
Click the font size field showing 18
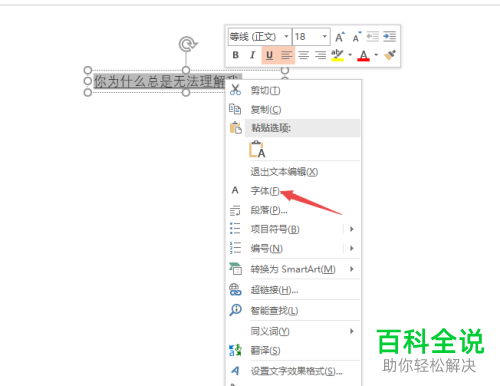[307, 37]
